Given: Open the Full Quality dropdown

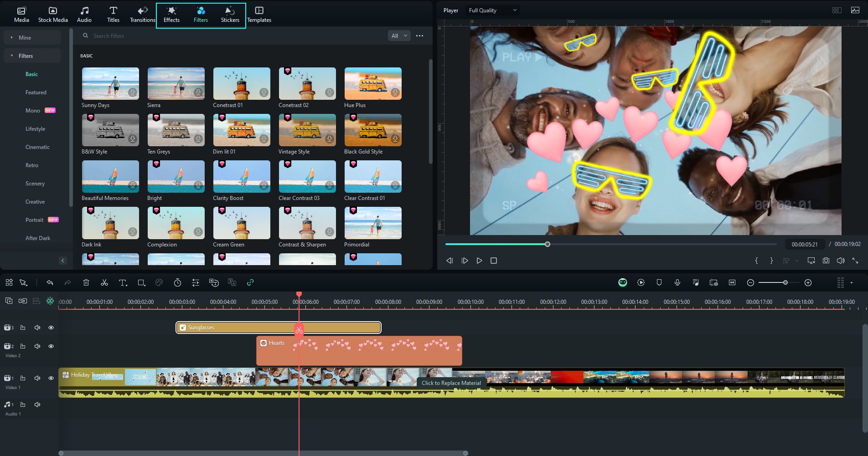Looking at the screenshot, I should tap(493, 10).
